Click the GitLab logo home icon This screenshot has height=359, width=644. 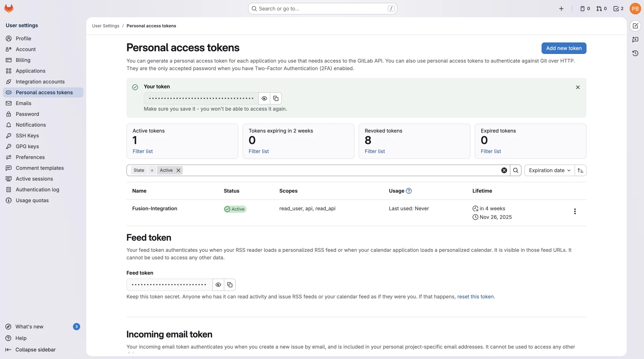[9, 9]
